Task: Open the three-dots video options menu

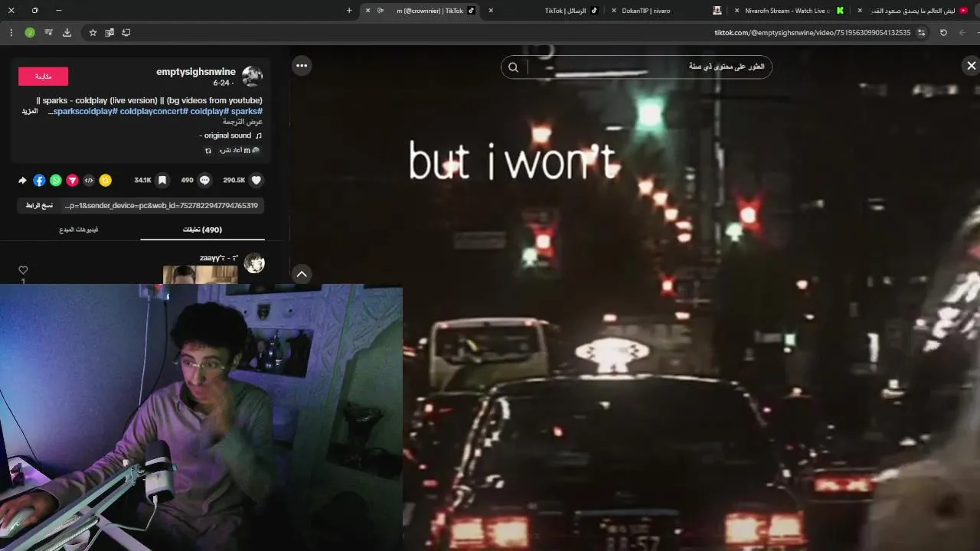Action: (302, 66)
